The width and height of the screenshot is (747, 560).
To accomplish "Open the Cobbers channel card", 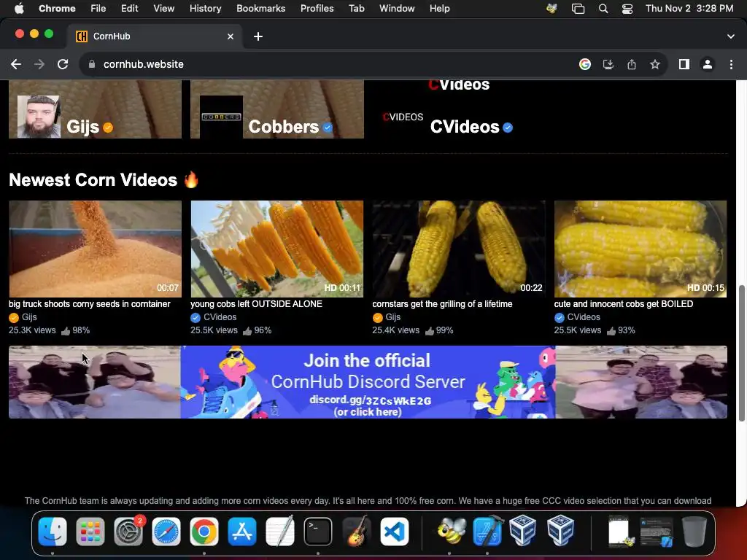I will tap(276, 109).
